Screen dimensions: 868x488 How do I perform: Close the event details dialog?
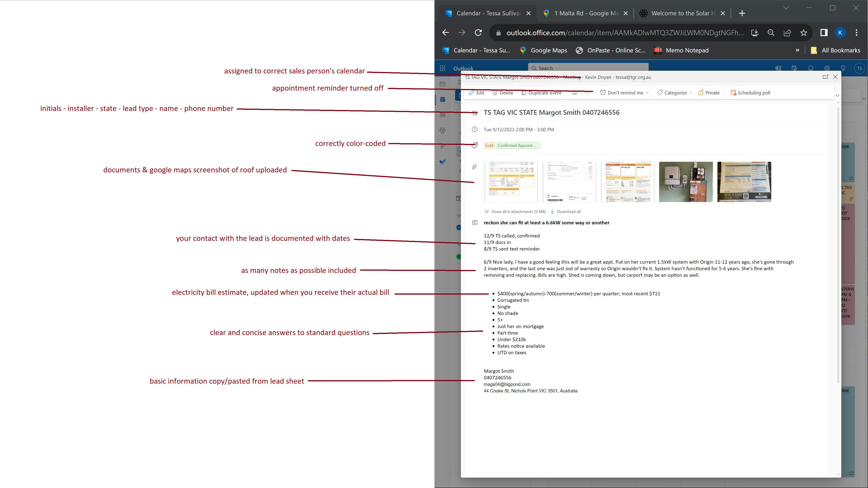coord(835,77)
